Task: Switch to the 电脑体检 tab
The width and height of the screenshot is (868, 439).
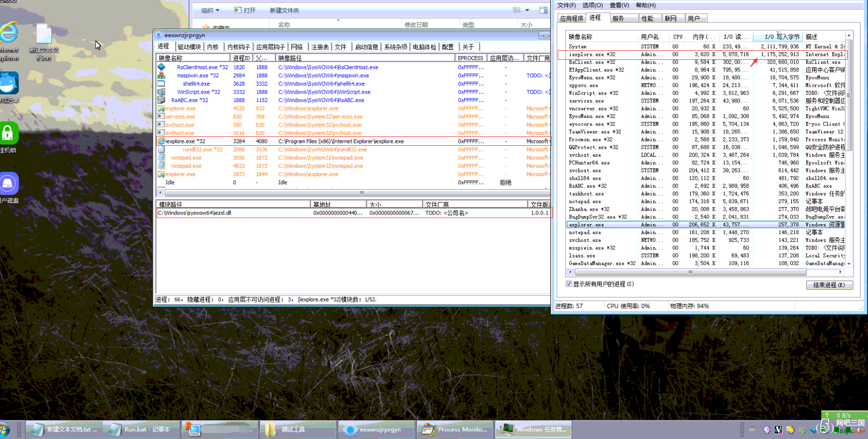Action: (x=424, y=47)
